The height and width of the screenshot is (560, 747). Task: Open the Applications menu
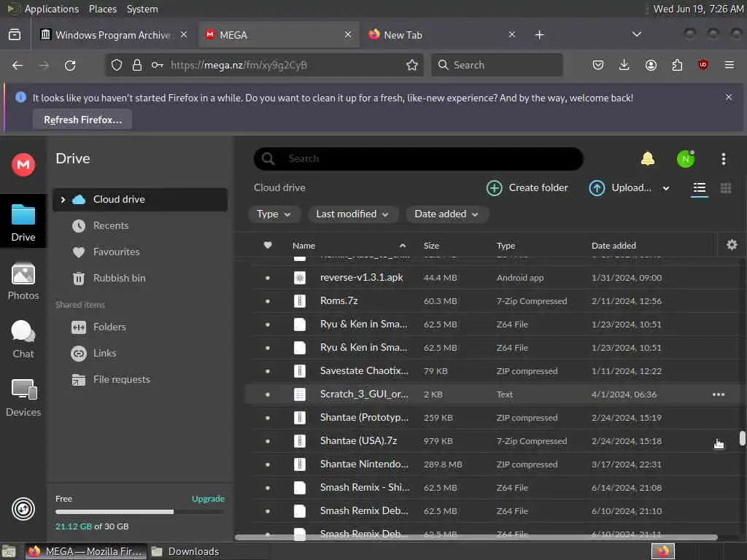[x=52, y=9]
